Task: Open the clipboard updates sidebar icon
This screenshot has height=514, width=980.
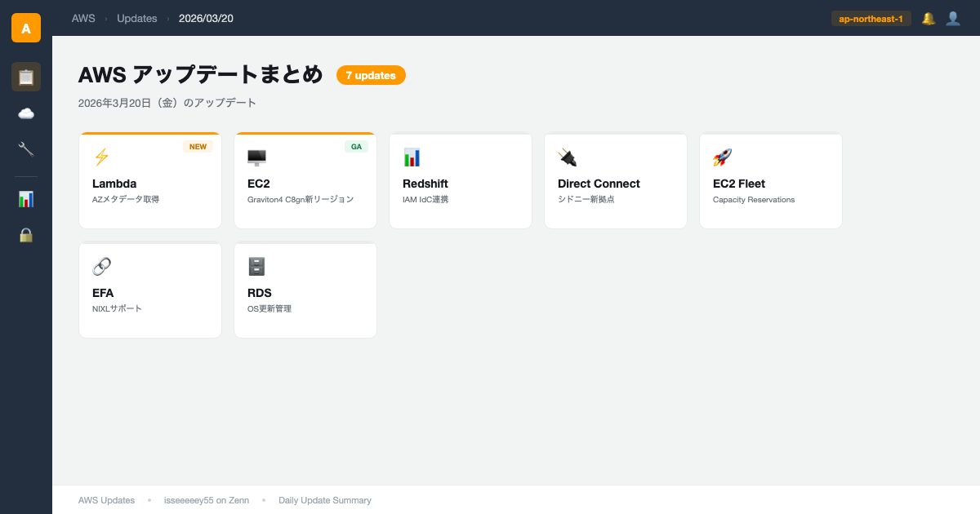Action: coord(26,77)
